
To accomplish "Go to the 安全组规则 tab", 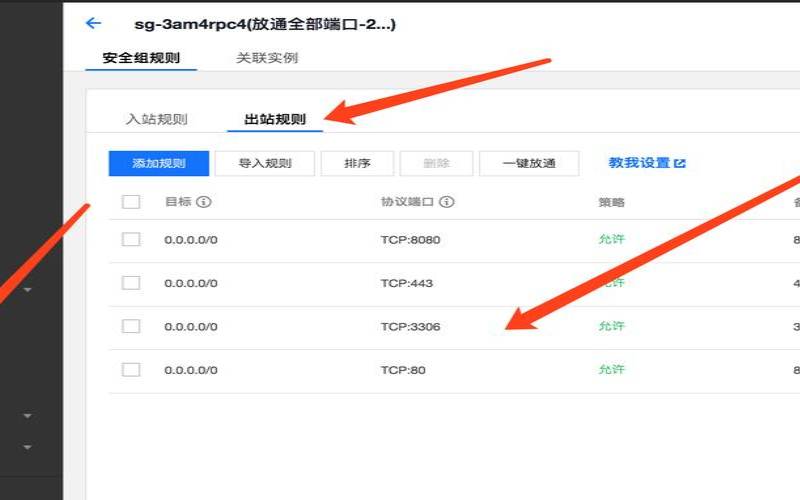I will click(x=141, y=58).
